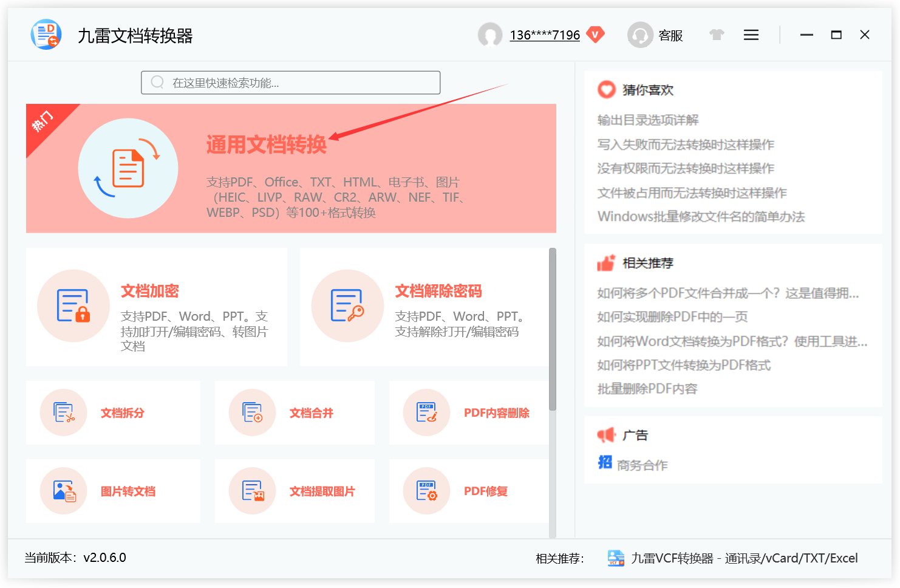Click the 相关推荐 thumbs-up icon
Viewport: 900px width, 588px height.
tap(606, 263)
